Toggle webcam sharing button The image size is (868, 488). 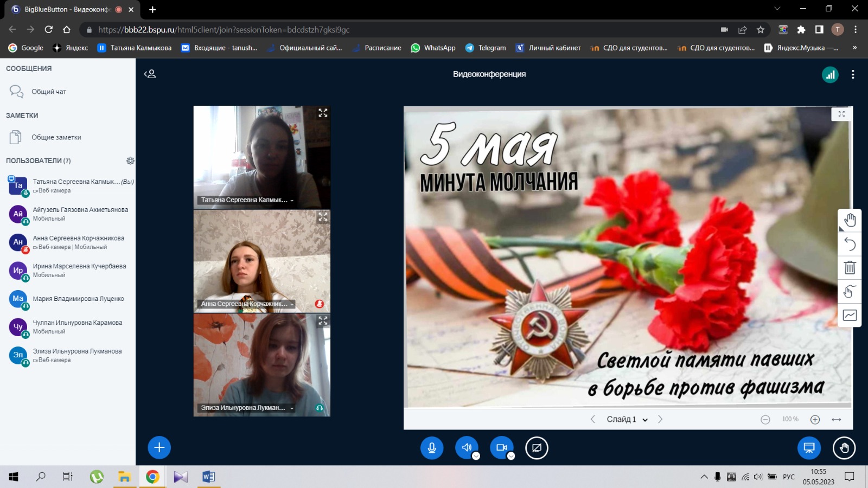click(501, 448)
